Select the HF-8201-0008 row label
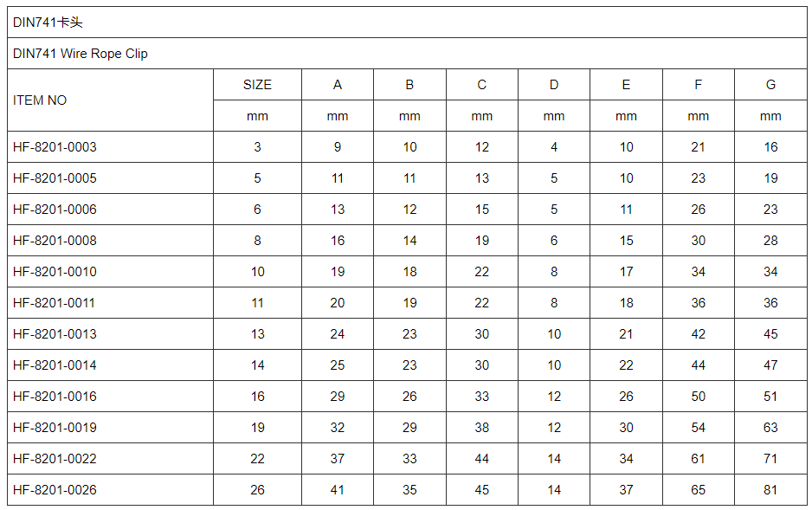The height and width of the screenshot is (510, 812). (x=55, y=241)
